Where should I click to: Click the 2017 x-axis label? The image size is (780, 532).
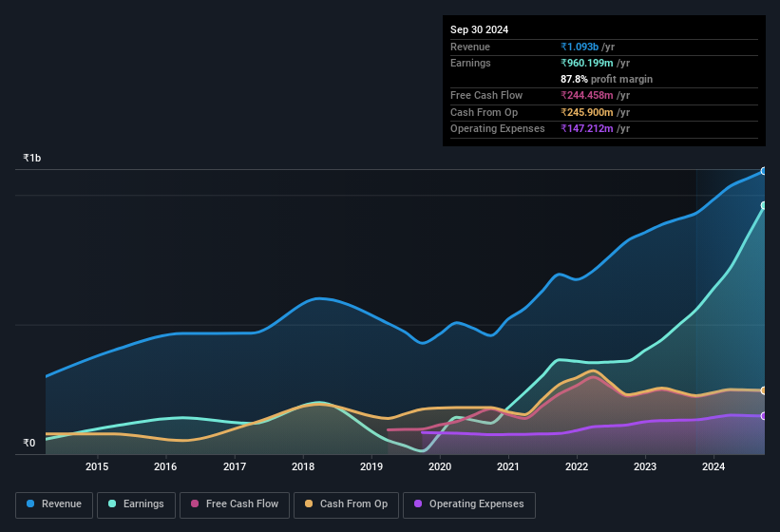coord(235,466)
